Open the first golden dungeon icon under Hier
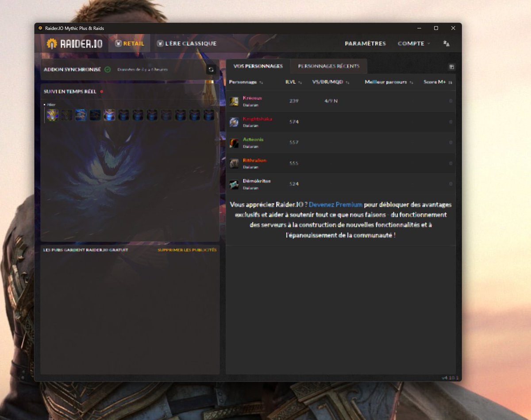This screenshot has height=420, width=531. [x=52, y=116]
